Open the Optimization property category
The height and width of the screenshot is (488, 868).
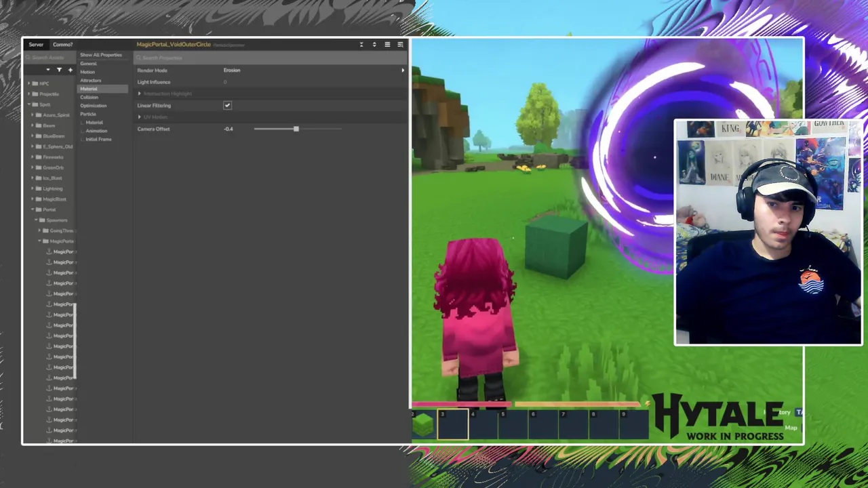tap(93, 106)
